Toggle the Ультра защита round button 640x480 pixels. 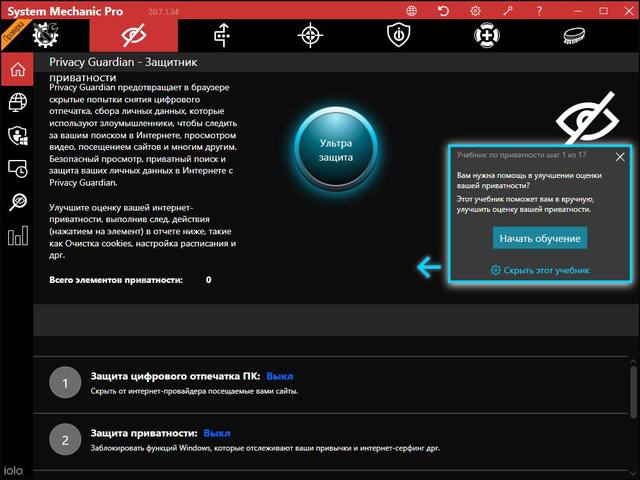336,150
